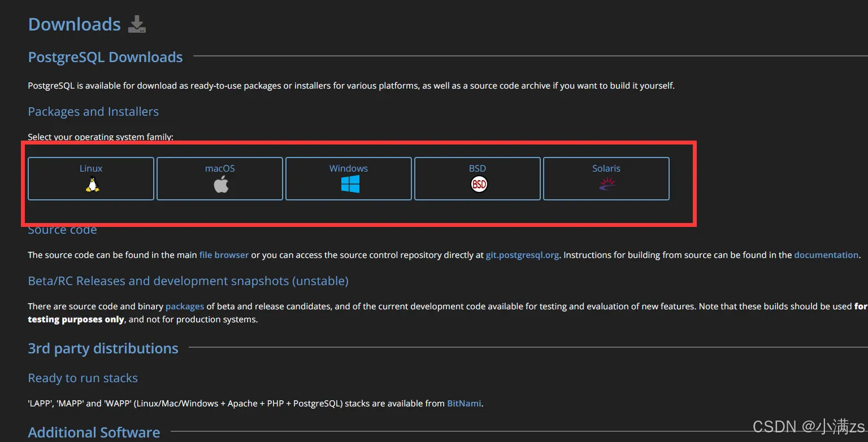Click the 3rd party distributions heading
The width and height of the screenshot is (868, 442).
click(103, 348)
